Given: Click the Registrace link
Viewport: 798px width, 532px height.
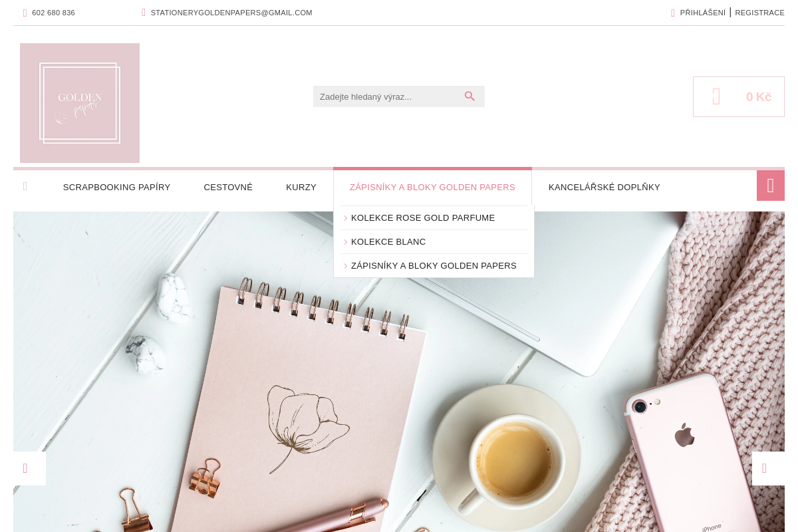Looking at the screenshot, I should coord(760,13).
